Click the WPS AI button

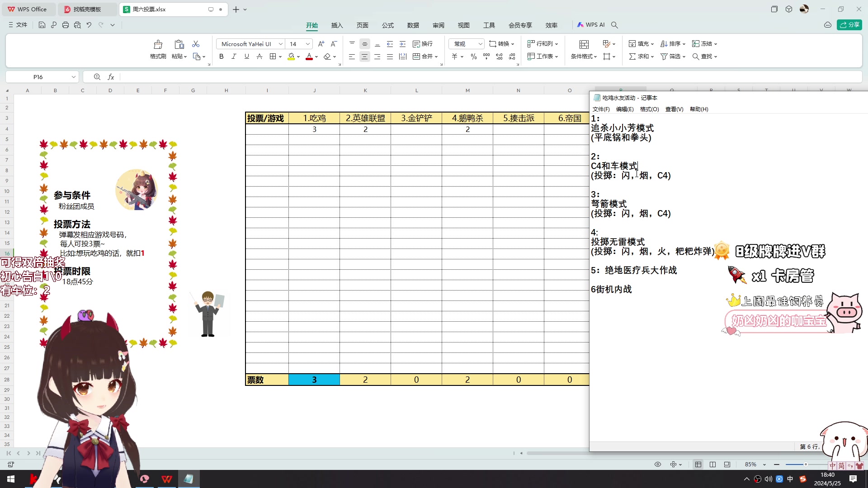[591, 25]
